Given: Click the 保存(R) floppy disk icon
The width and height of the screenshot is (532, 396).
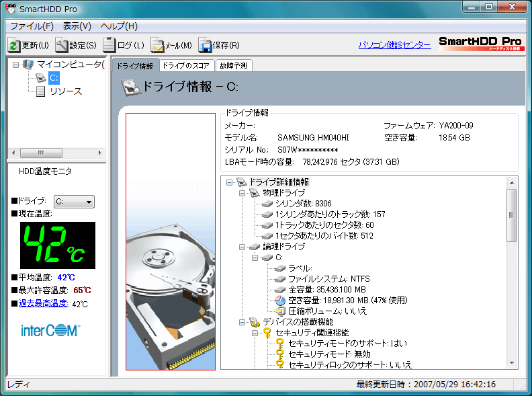Looking at the screenshot, I should pos(205,45).
